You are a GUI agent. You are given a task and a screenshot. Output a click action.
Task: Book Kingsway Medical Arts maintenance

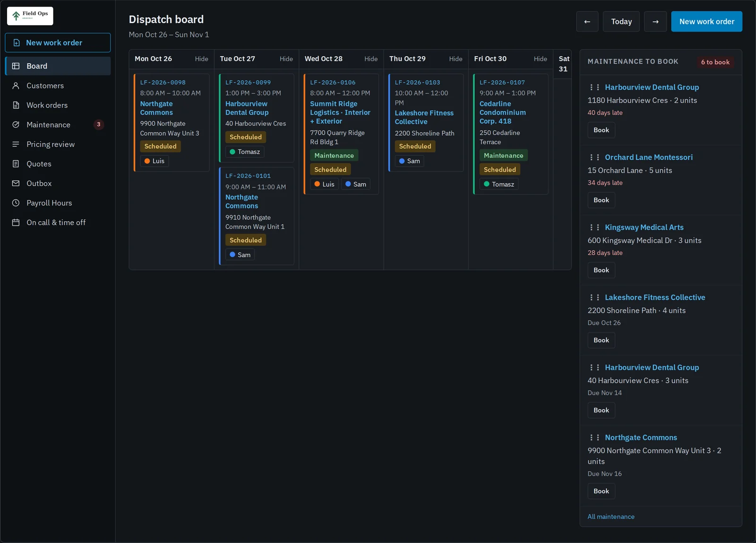601,270
